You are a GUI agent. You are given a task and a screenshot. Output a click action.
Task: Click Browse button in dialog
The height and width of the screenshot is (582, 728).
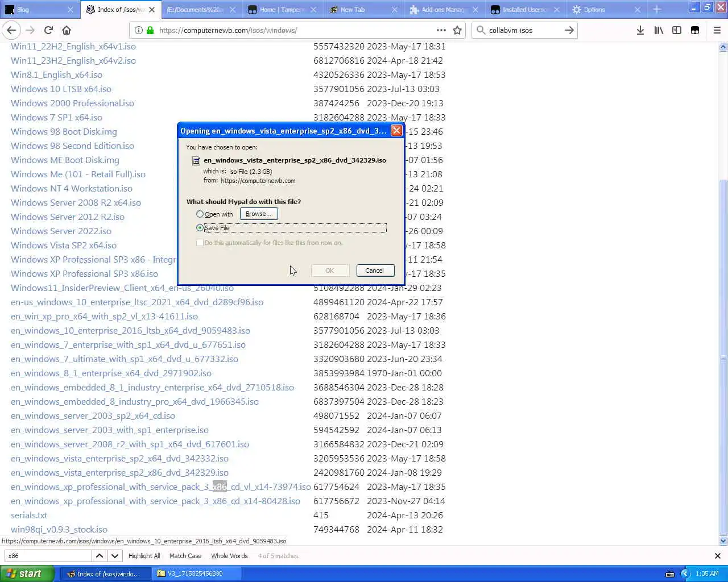[259, 214]
